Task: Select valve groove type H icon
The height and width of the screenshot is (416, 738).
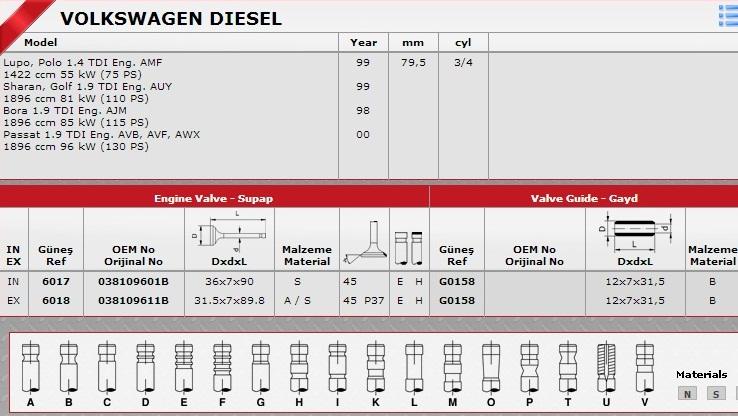Action: point(299,368)
